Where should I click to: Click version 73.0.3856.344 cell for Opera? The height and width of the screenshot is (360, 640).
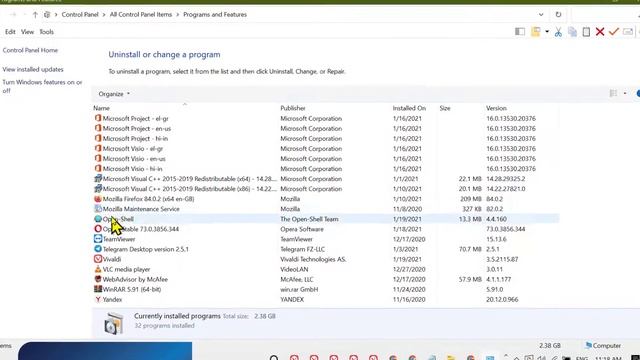(x=505, y=229)
